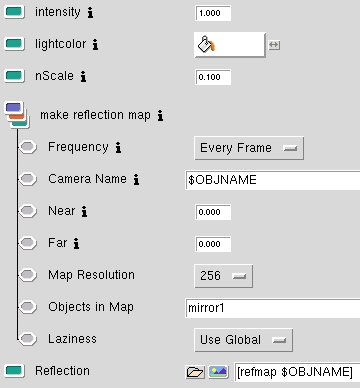The width and height of the screenshot is (360, 388).
Task: Click the Objects in Map mirror1 field
Action: pyautogui.click(x=273, y=308)
